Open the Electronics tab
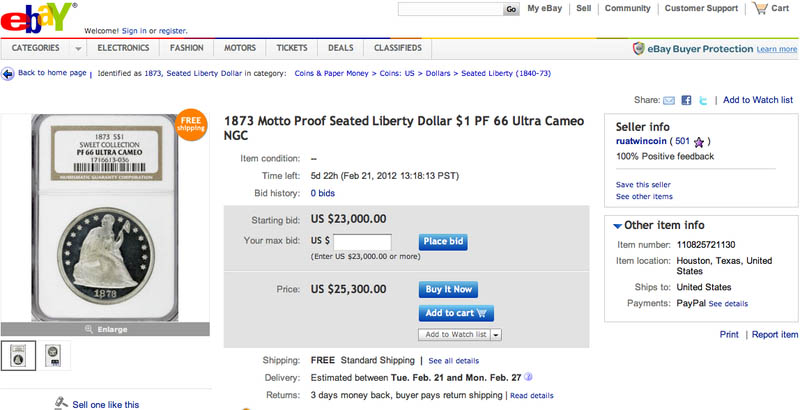The image size is (800, 410). [x=123, y=48]
